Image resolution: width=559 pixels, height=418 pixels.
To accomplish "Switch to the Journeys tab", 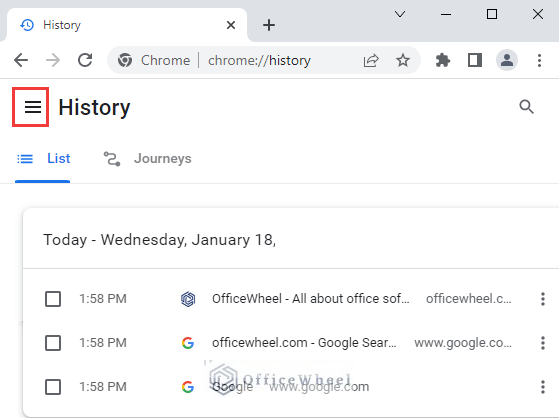I will pos(148,159).
